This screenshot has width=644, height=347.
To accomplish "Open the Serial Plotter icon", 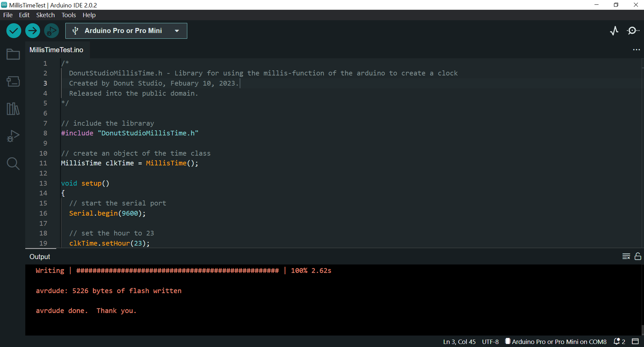I will coord(614,30).
